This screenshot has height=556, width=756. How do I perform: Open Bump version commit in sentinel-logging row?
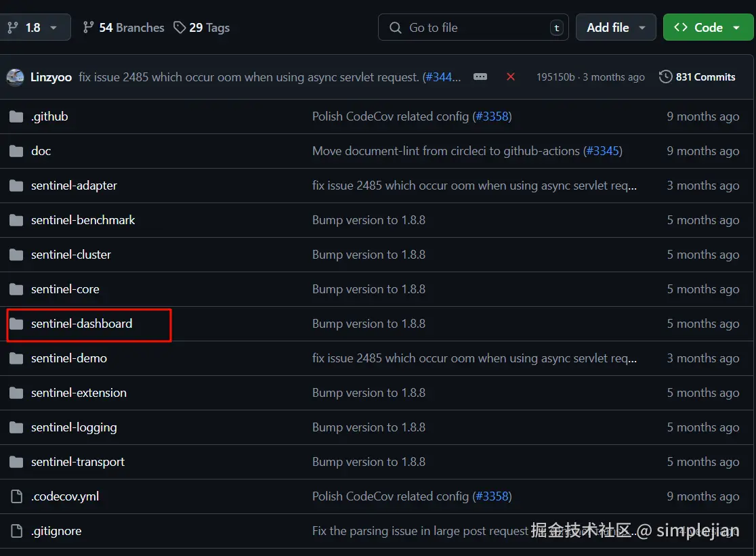[x=369, y=427]
